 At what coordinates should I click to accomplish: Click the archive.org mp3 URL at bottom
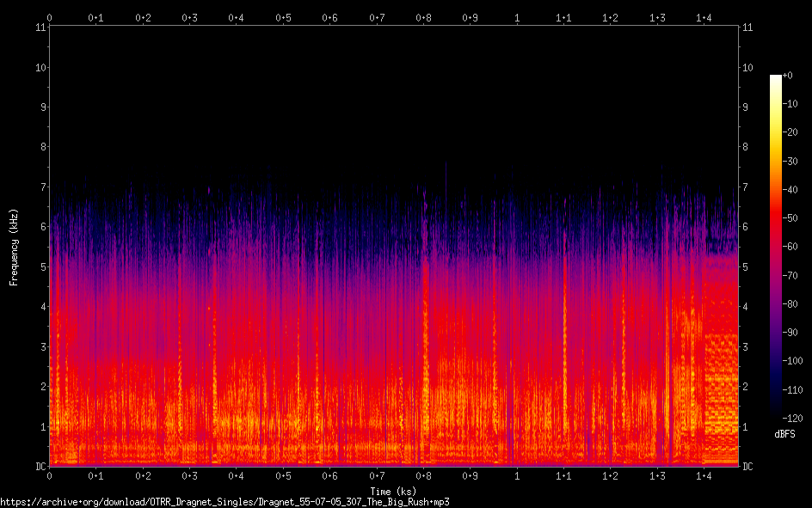click(x=225, y=501)
